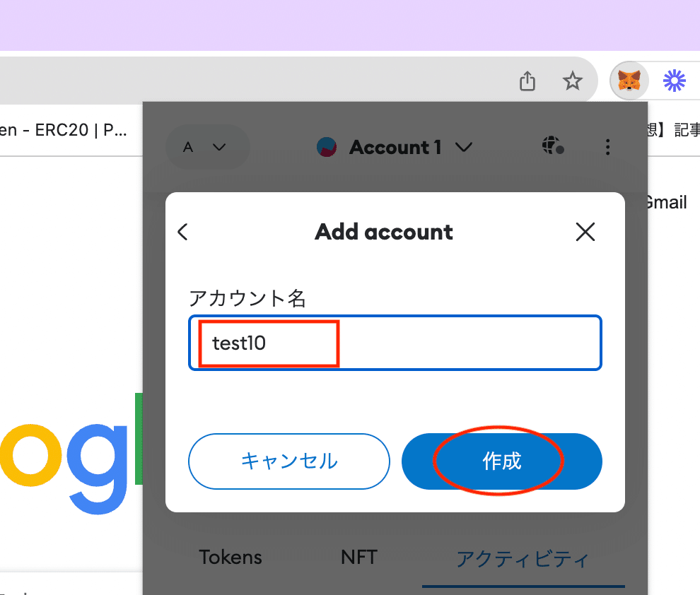Open MetaMask three-dot options menu
Viewport: 700px width, 595px height.
click(x=607, y=147)
